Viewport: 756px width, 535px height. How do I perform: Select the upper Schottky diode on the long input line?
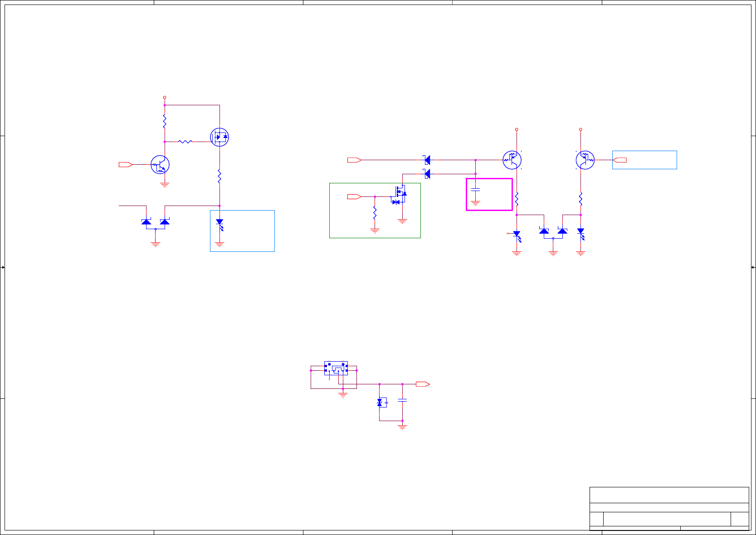427,160
